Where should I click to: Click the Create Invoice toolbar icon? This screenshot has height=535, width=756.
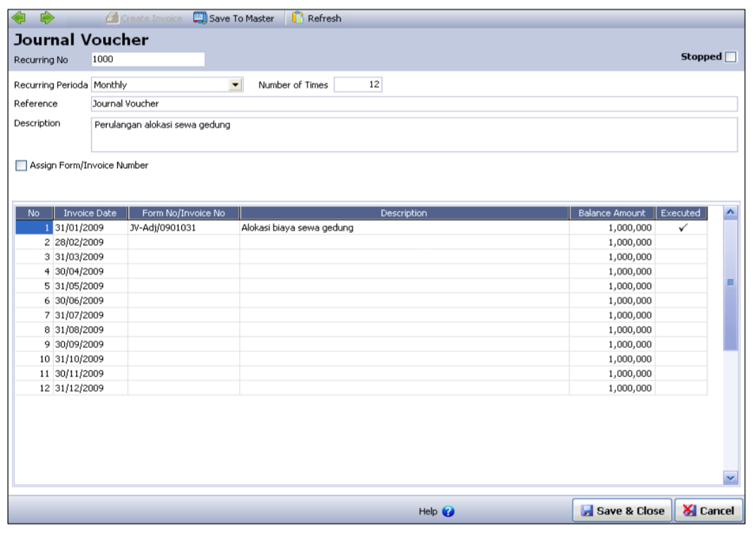[x=112, y=18]
